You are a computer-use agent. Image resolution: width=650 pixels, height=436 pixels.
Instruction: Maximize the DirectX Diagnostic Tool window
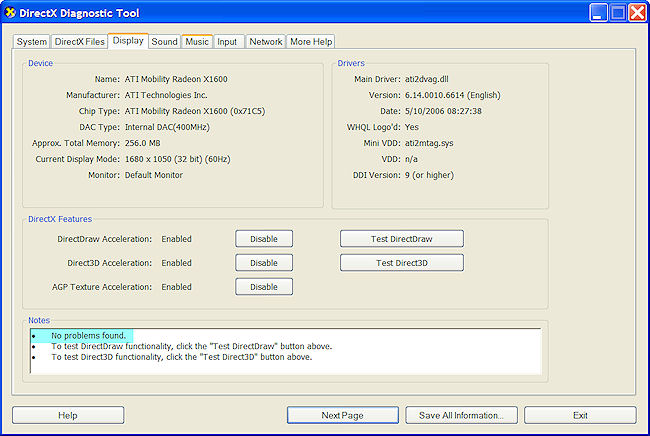(x=618, y=13)
